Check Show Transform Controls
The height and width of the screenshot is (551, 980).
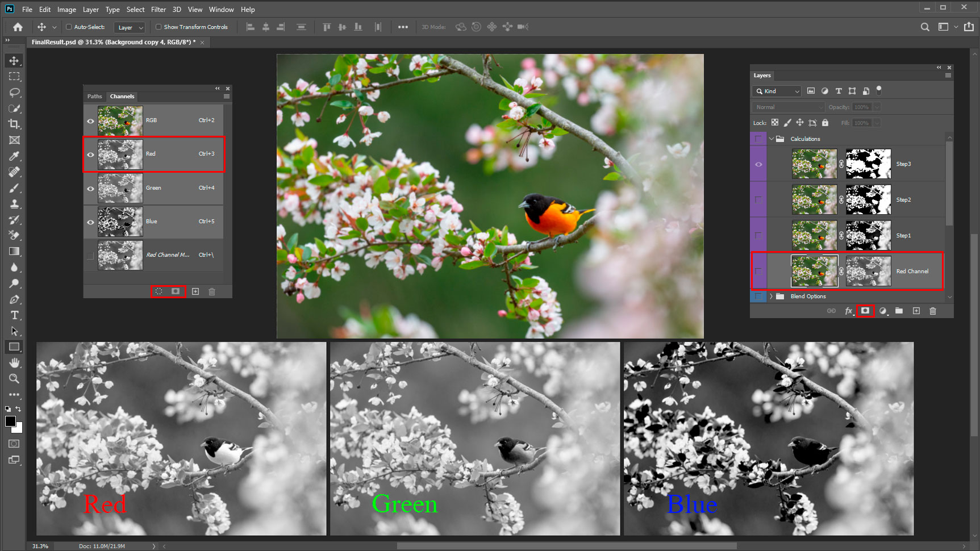pyautogui.click(x=159, y=27)
